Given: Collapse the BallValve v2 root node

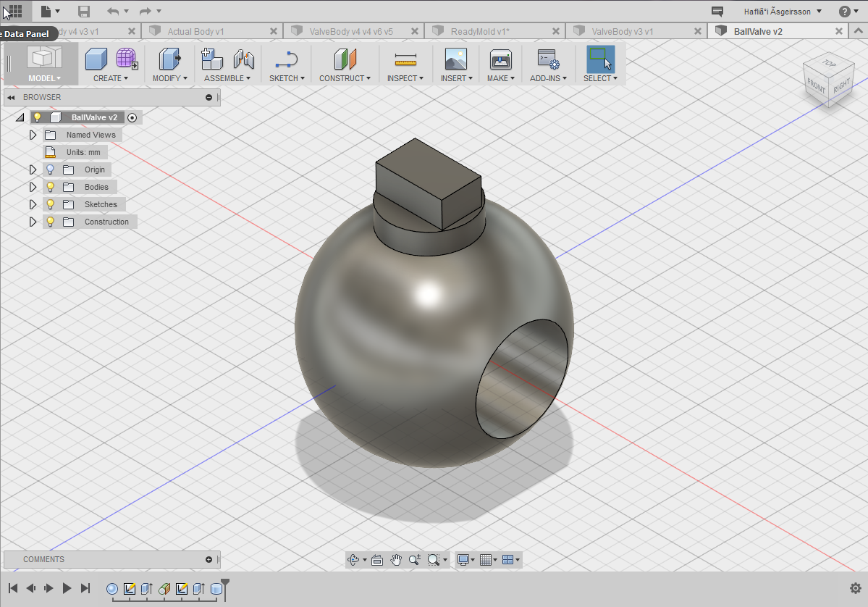Looking at the screenshot, I should [x=20, y=117].
